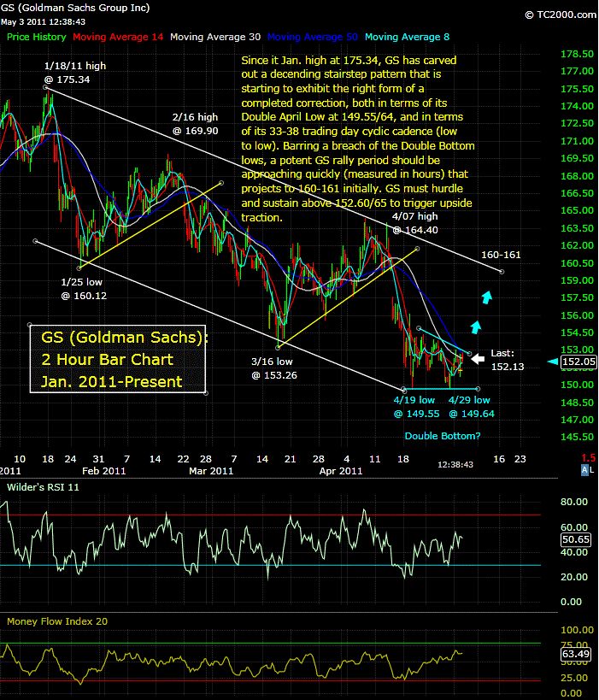Click 25.00 on the Money Flow axis
Screen dimensions: 599x700
click(x=574, y=678)
